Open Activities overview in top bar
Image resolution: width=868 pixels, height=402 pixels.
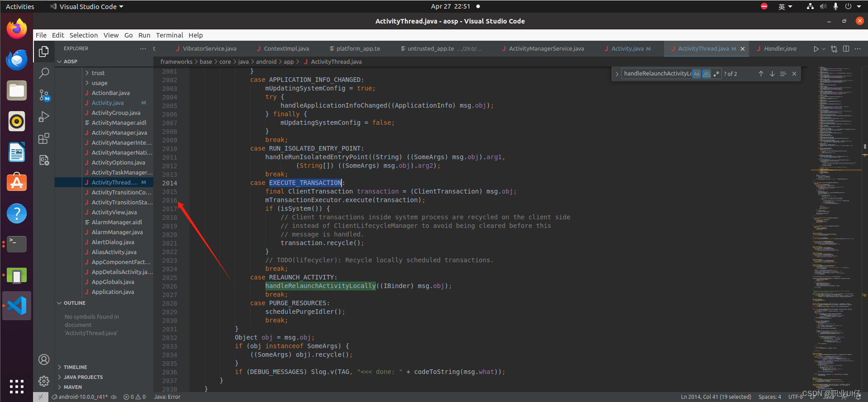[x=20, y=6]
